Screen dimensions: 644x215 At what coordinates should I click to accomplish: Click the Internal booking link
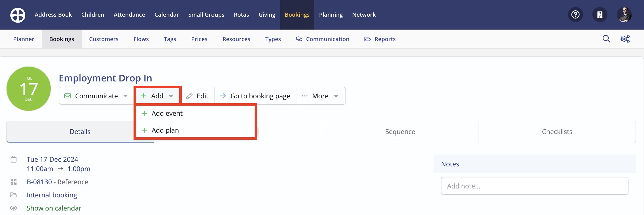click(x=52, y=195)
